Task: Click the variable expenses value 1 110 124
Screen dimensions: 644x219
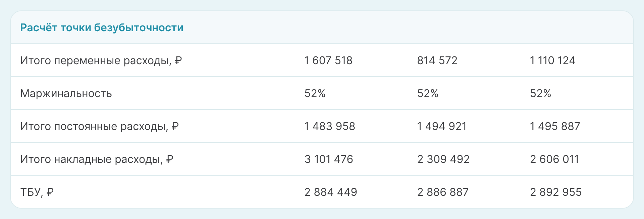Action: point(552,60)
